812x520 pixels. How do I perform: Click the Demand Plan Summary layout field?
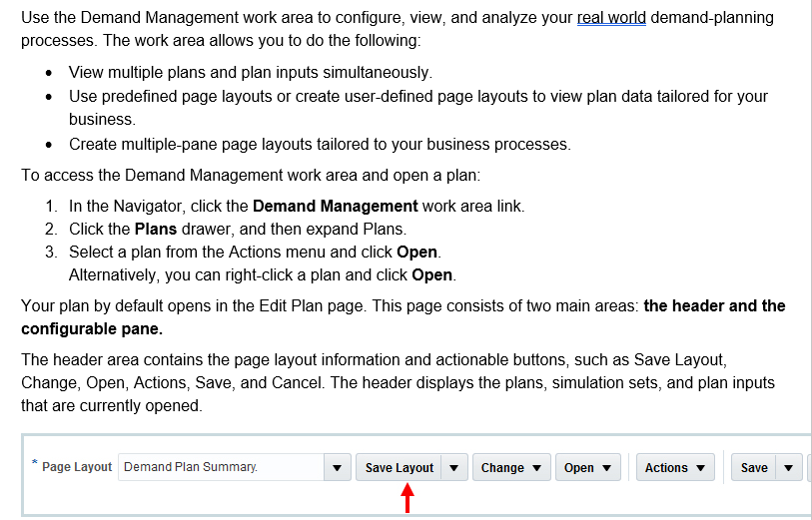pos(220,467)
